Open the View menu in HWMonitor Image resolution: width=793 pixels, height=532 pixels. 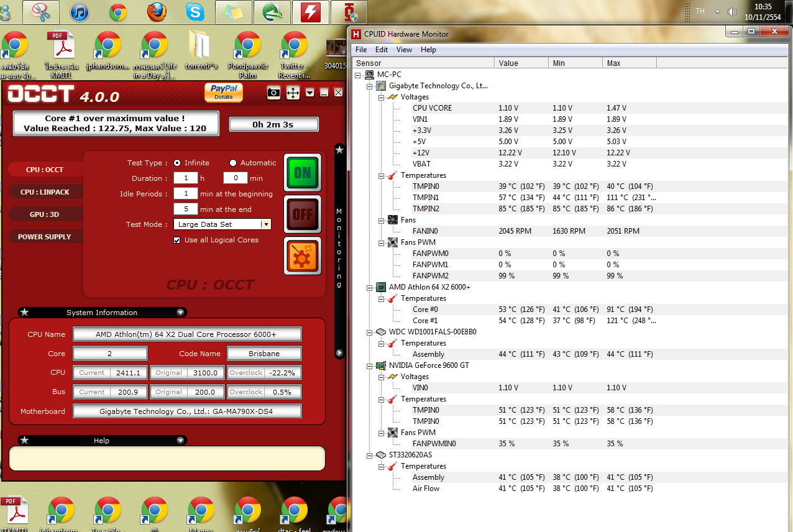coord(404,50)
